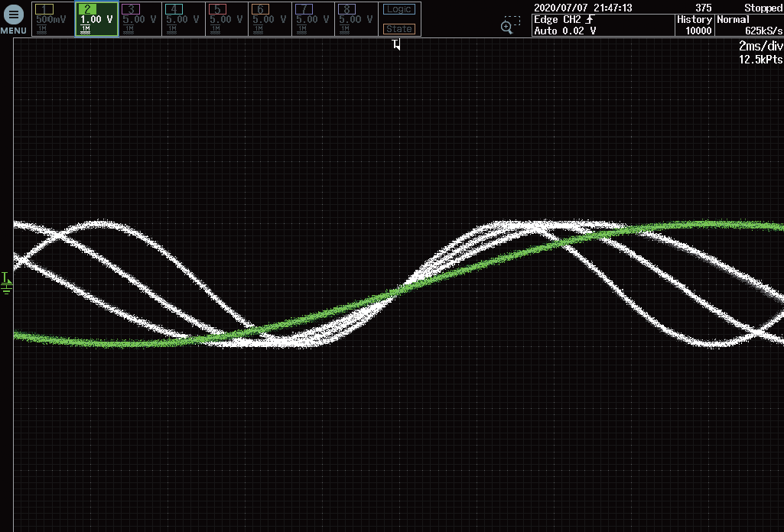Click the date and time 2020/07/07 21:47:13
Image resolution: width=784 pixels, height=532 pixels.
[583, 8]
